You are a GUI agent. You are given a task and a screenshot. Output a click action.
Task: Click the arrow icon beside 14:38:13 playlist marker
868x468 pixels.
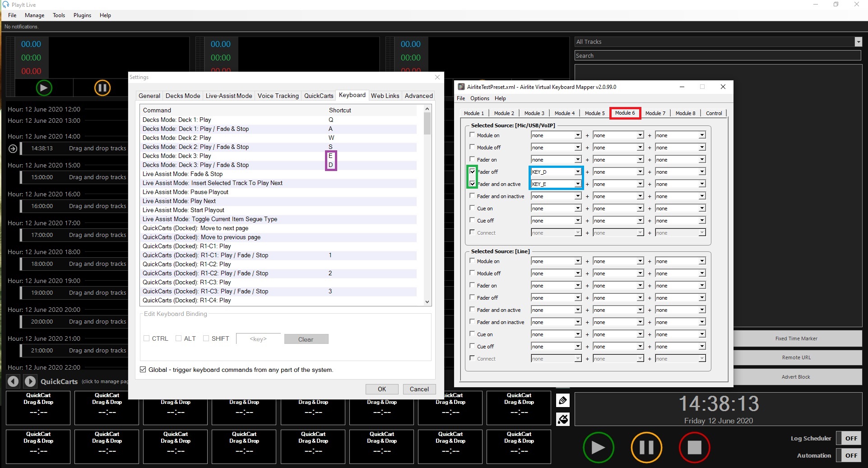(13, 148)
